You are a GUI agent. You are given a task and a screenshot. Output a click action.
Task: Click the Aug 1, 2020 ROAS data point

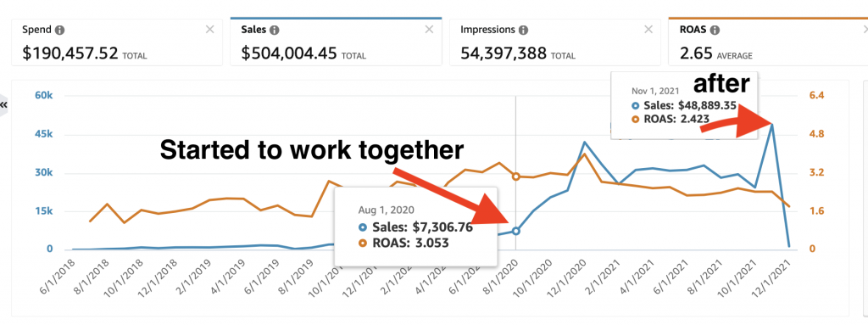pyautogui.click(x=516, y=177)
